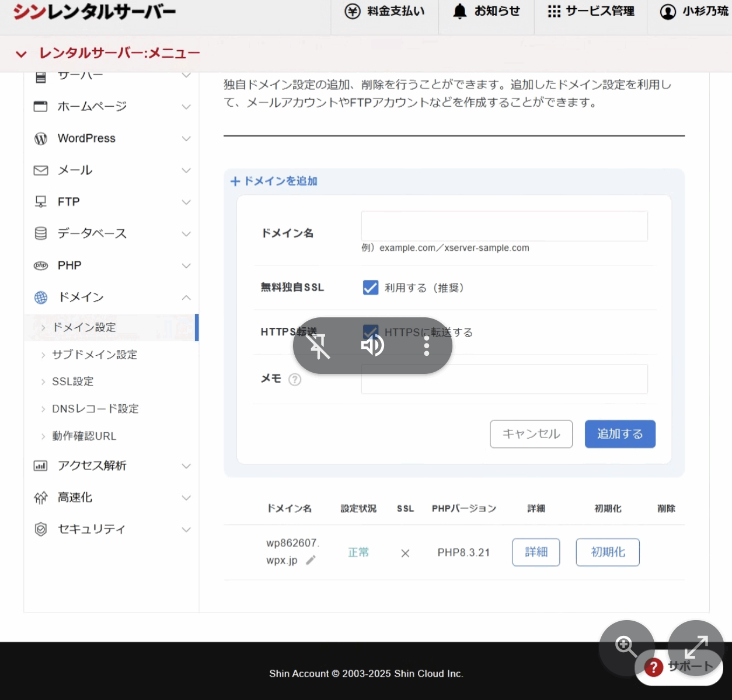This screenshot has height=700, width=732.
Task: Open the three-dot overlay menu
Action: tap(427, 346)
